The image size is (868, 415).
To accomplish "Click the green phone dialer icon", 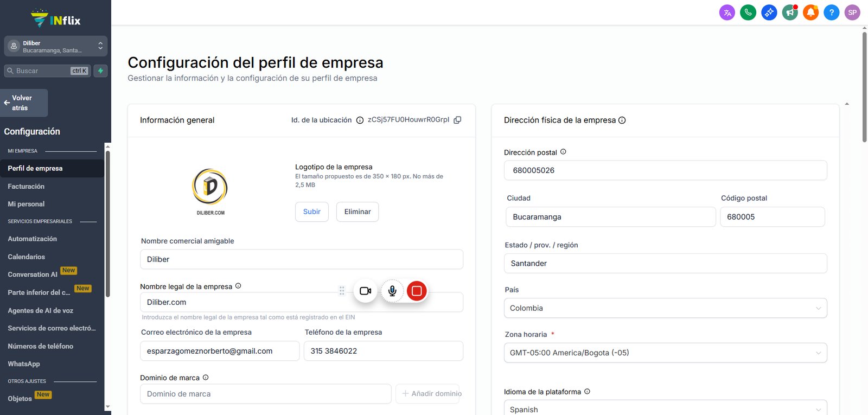I will pos(748,12).
